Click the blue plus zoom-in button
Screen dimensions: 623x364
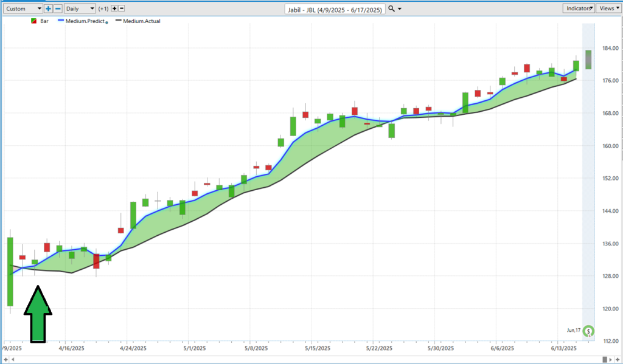point(49,9)
